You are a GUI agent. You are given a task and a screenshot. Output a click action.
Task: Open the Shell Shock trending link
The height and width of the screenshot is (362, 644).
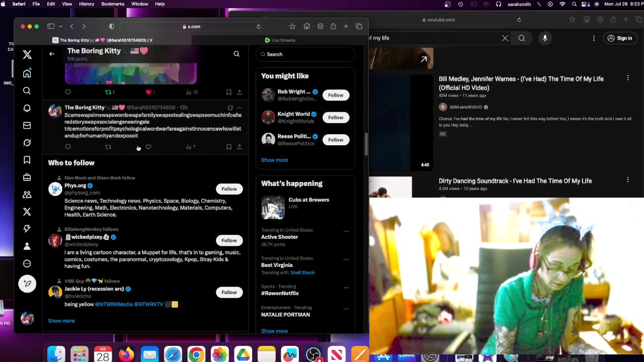tap(302, 273)
